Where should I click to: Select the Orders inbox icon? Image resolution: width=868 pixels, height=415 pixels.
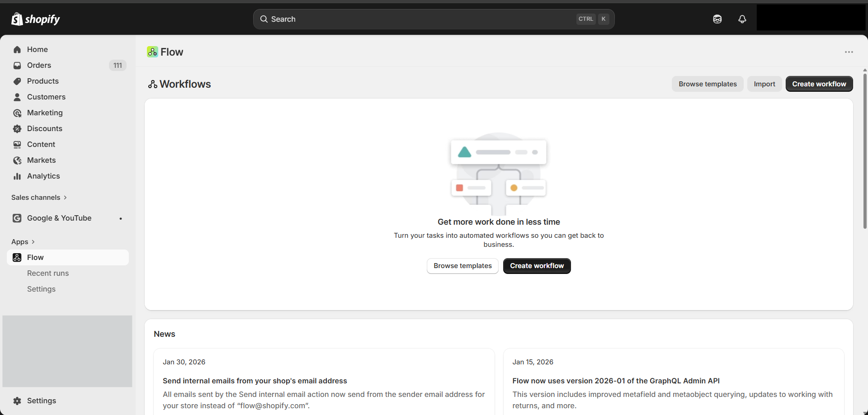coord(17,66)
